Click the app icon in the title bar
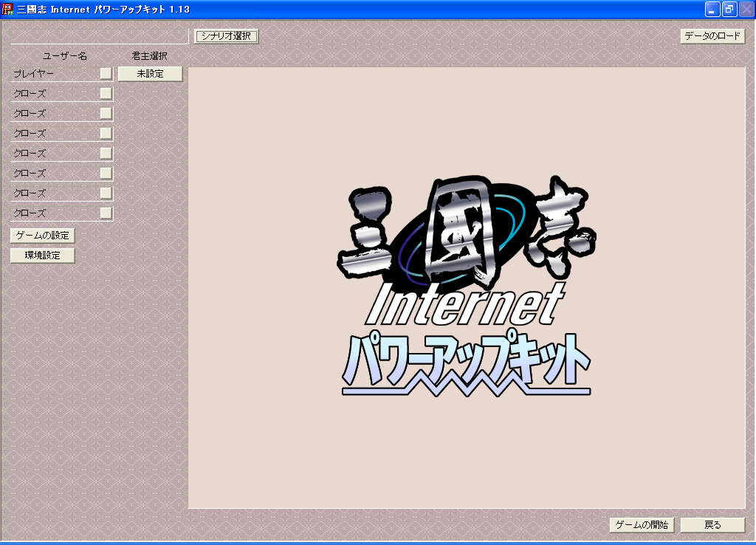The image size is (756, 545). tap(8, 9)
